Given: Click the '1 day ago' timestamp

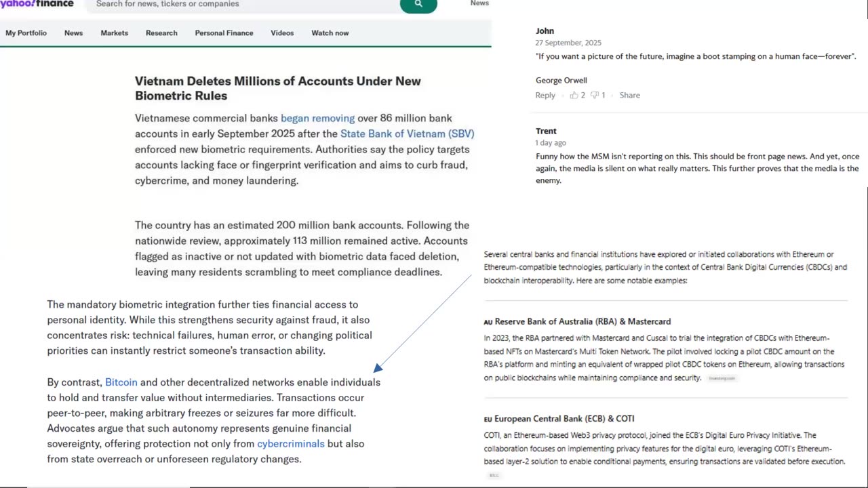Looking at the screenshot, I should pos(551,143).
